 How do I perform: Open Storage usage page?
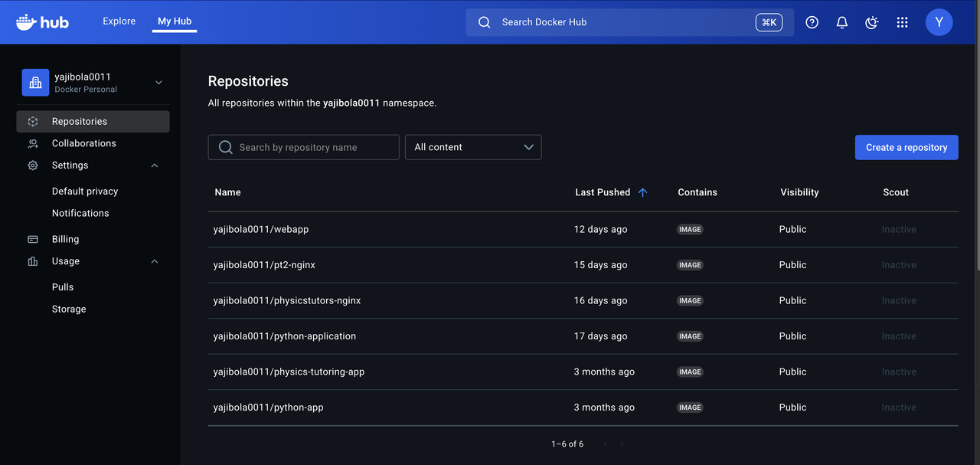point(69,309)
